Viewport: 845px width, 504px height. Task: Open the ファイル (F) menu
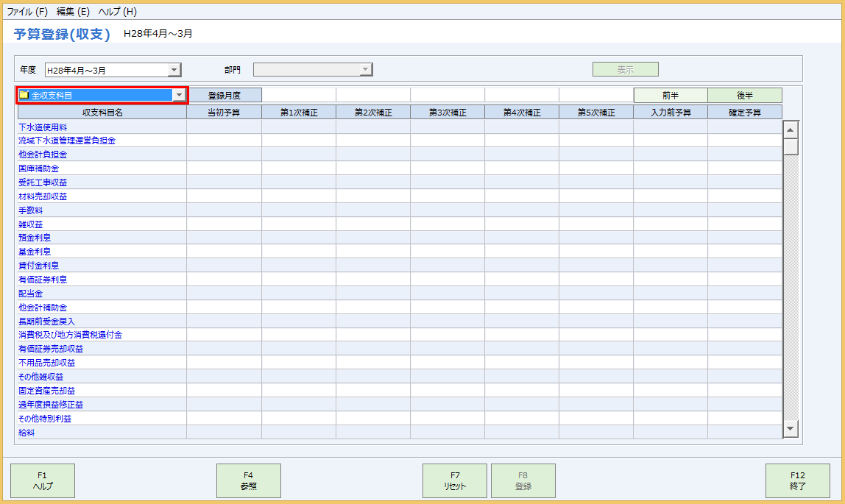[27, 12]
